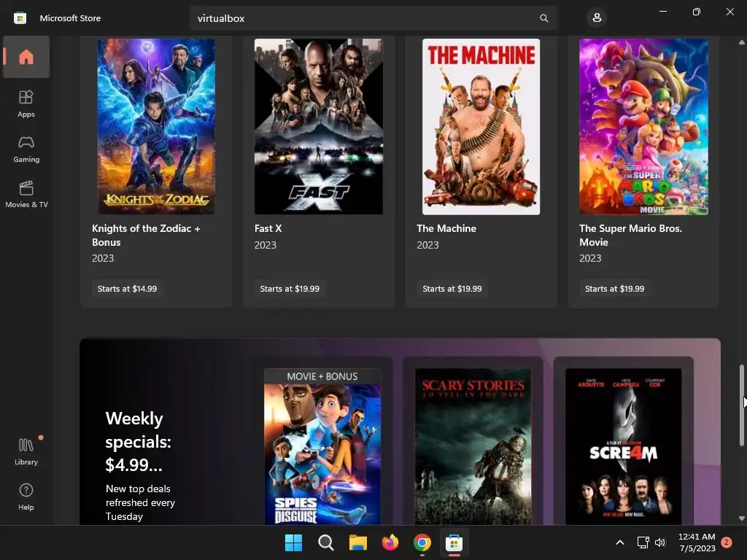
Task: Open the network status tray icon
Action: tap(643, 542)
